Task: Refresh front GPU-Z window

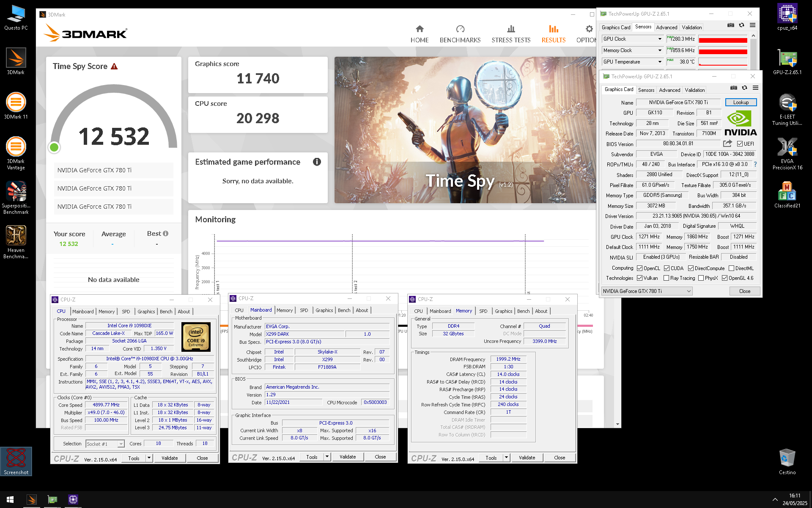Action: (744, 88)
